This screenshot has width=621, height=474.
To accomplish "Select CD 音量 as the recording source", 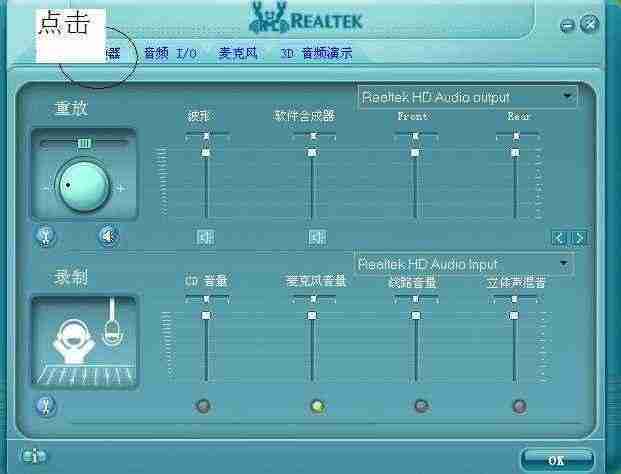I will point(203,406).
